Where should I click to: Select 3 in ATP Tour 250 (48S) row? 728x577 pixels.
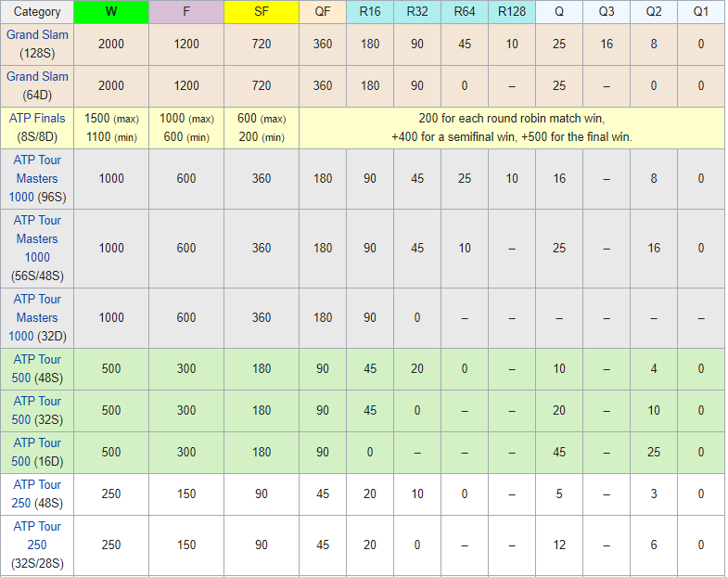click(x=654, y=494)
